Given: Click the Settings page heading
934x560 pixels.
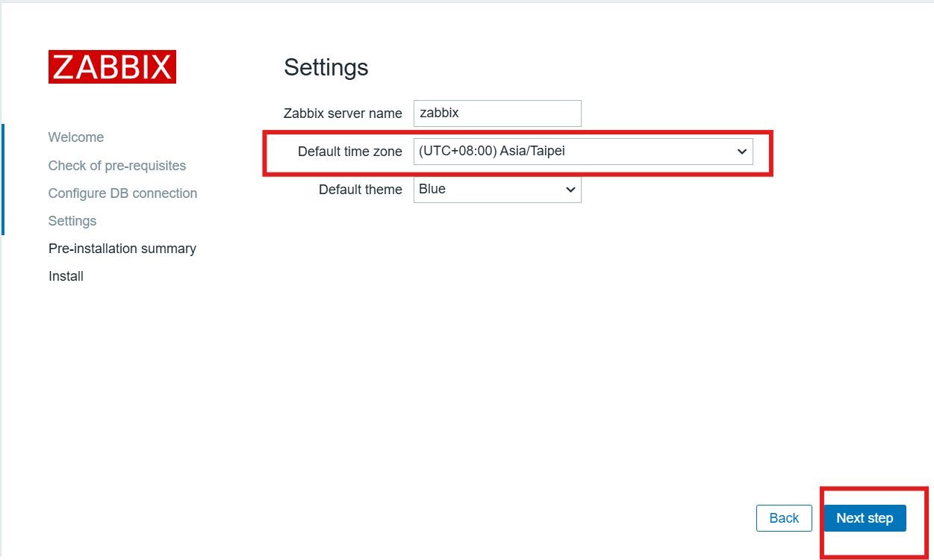Looking at the screenshot, I should (326, 67).
